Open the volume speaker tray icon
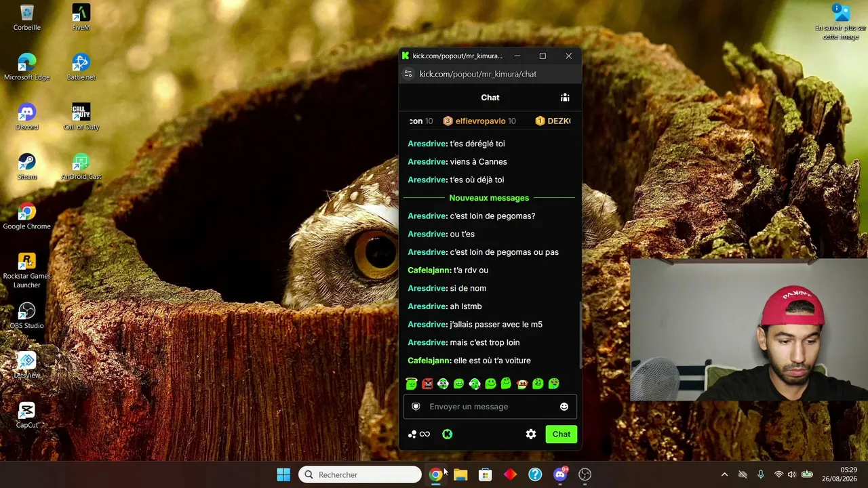Screen dimensions: 868x488 point(791,474)
